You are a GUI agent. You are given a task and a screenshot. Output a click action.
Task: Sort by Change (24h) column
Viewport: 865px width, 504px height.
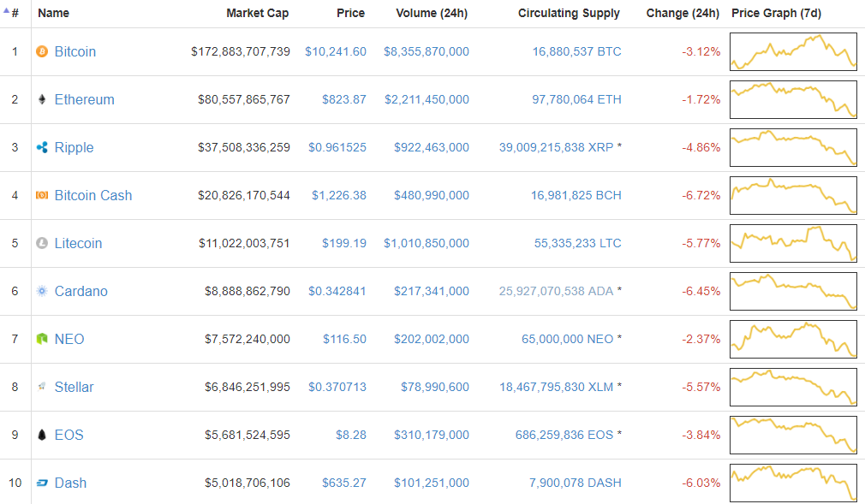click(x=682, y=13)
